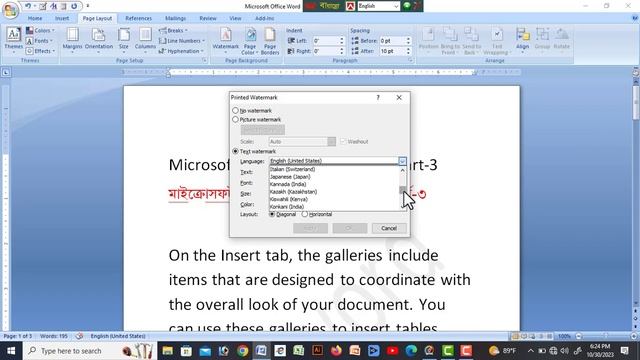This screenshot has height=360, width=640.
Task: Expand Line Numbers dropdown
Action: [x=182, y=41]
